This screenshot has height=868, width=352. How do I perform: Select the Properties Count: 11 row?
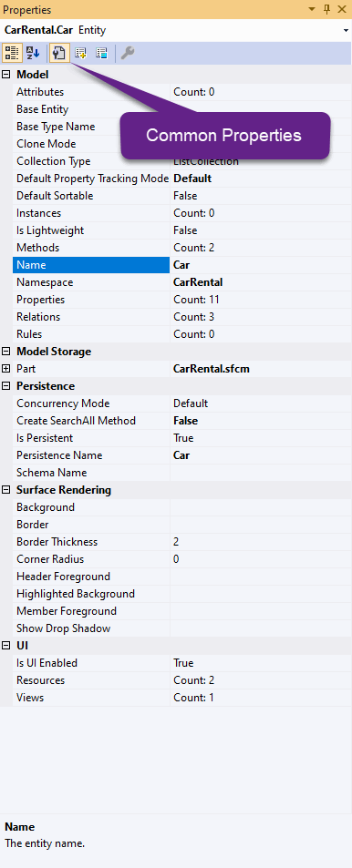pos(181,300)
